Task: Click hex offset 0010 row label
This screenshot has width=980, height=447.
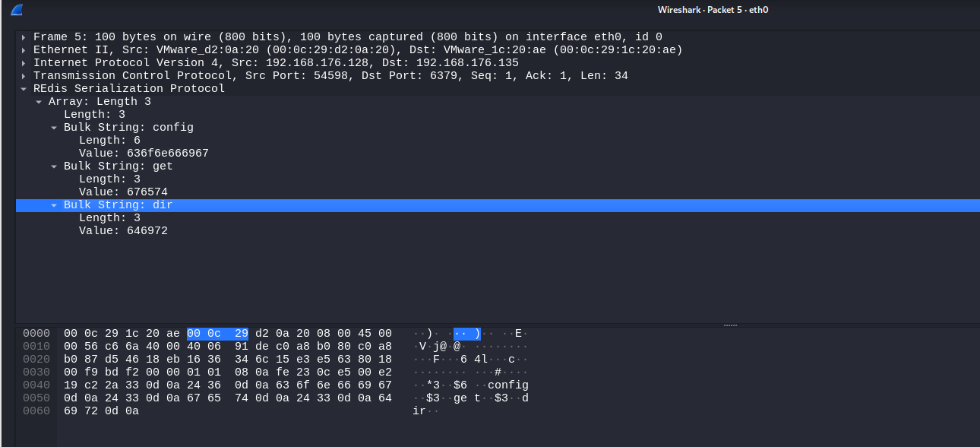Action: pyautogui.click(x=36, y=347)
